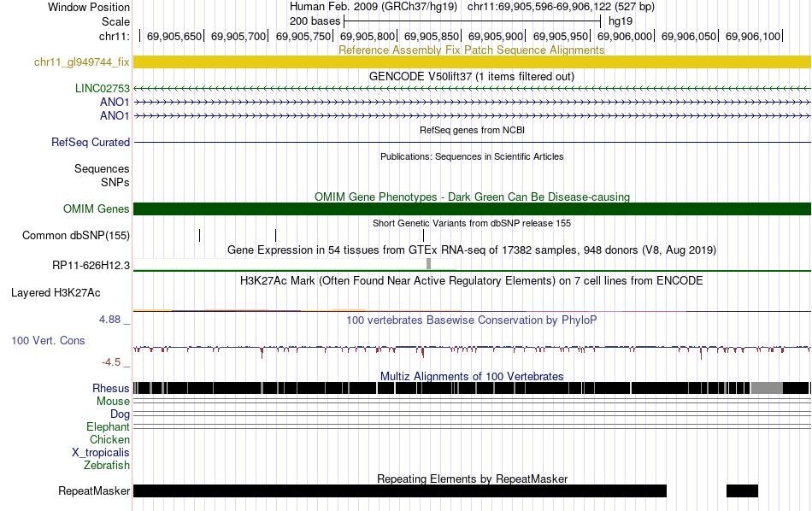Click the Sequences track label
Image resolution: width=812 pixels, height=511 pixels.
pyautogui.click(x=102, y=169)
